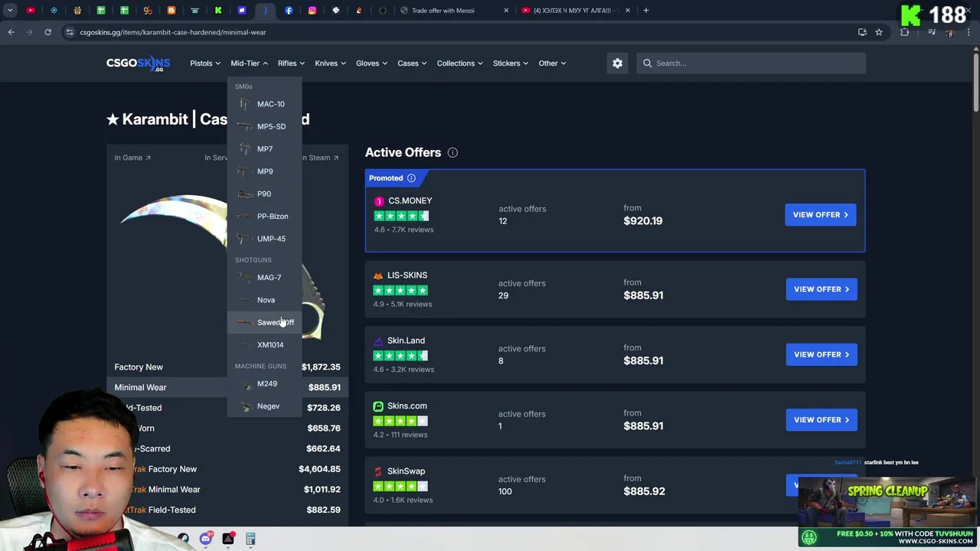Select MAG-7 from the Shotguns list
Screen dimensions: 980x551
(x=264, y=278)
